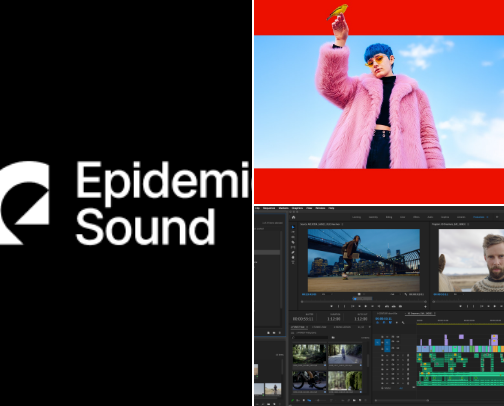Click the timeline horizontal zoom scrollbar
This screenshot has width=504, height=406.
click(402, 400)
